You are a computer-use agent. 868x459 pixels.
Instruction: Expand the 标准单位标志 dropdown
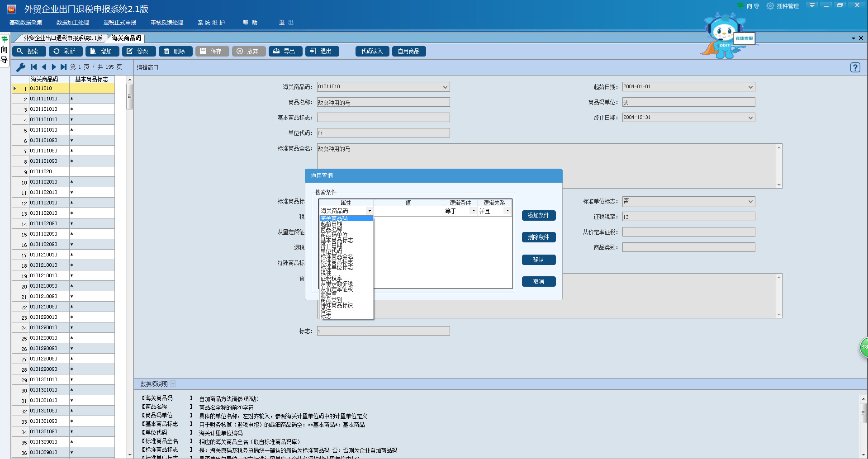coord(750,202)
